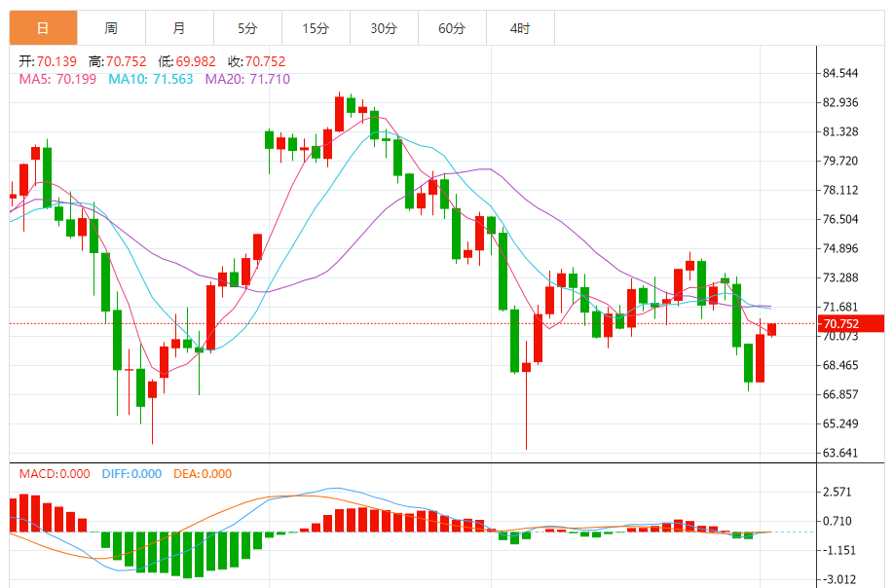Click the 2.571 MACD axis label
Viewport: 894px width, 588px height.
pos(837,493)
